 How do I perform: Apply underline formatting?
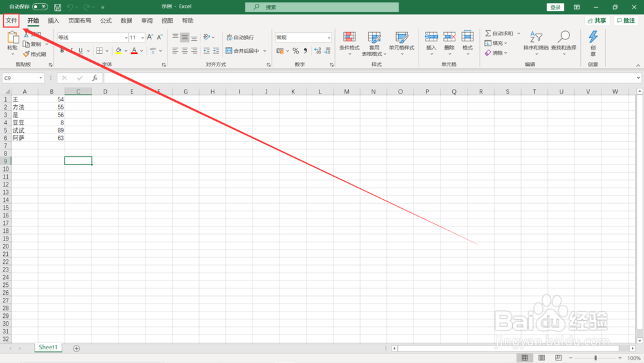click(80, 50)
